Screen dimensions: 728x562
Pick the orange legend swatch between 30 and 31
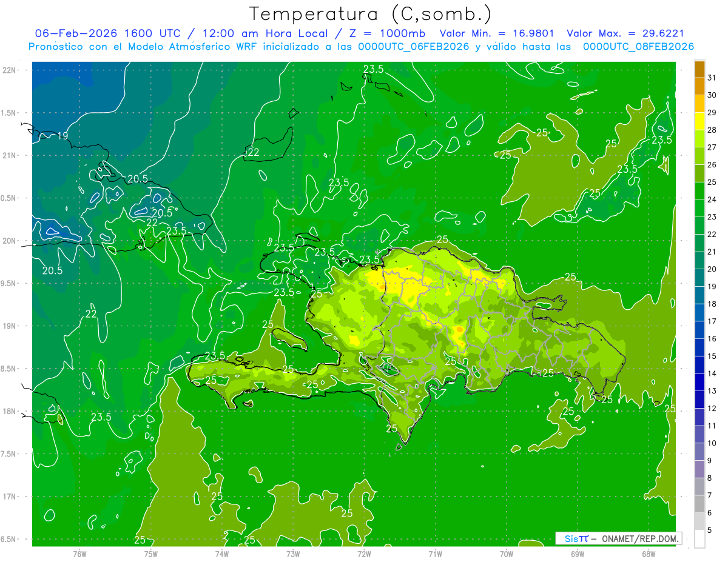[x=699, y=86]
